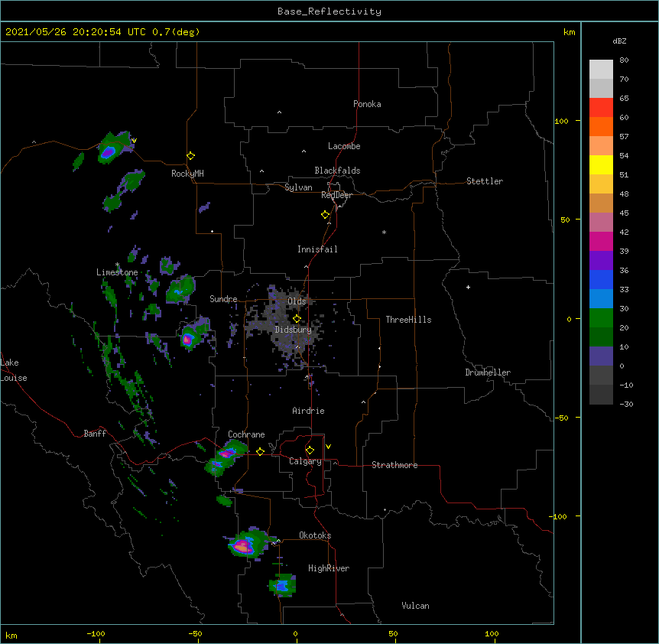Viewport: 659px width, 644px height.
Task: Click the Innisfail city label
Action: coord(317,249)
